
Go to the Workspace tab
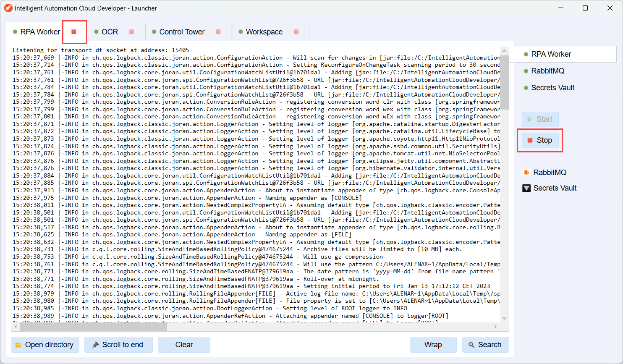tap(261, 32)
